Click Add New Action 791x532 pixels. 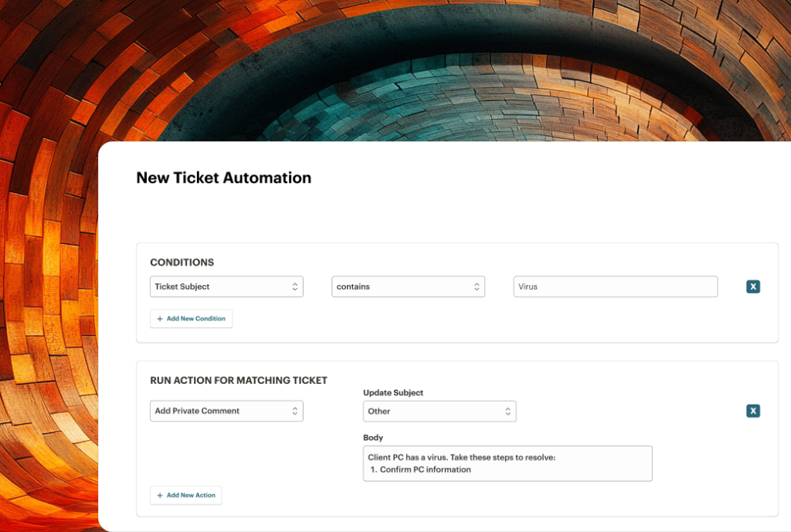(186, 495)
